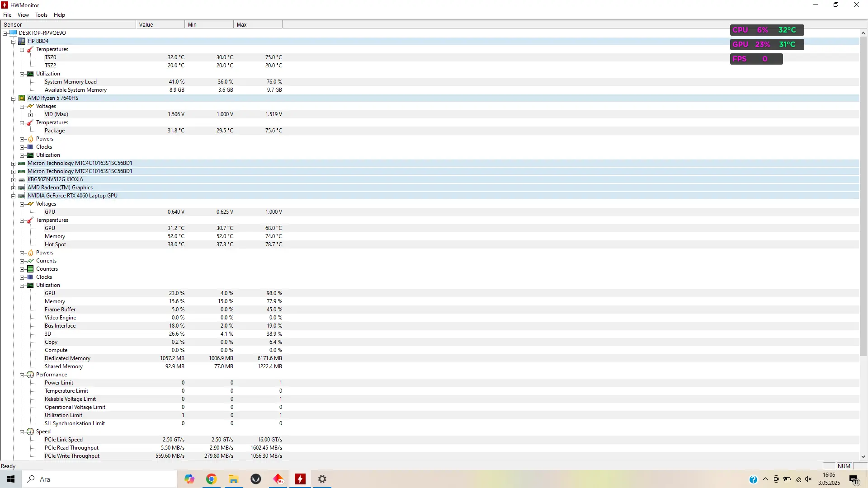Click the thermometer icon of HP 8BD4 Temperatures

point(30,49)
